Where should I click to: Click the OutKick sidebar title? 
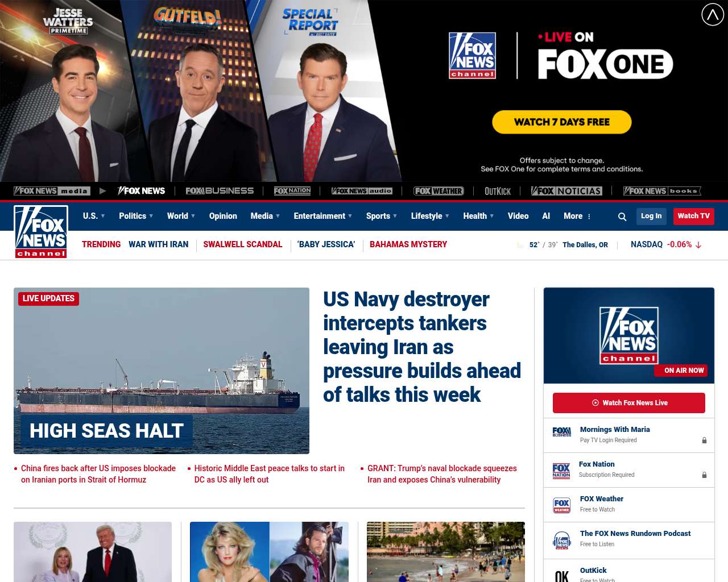pos(593,571)
